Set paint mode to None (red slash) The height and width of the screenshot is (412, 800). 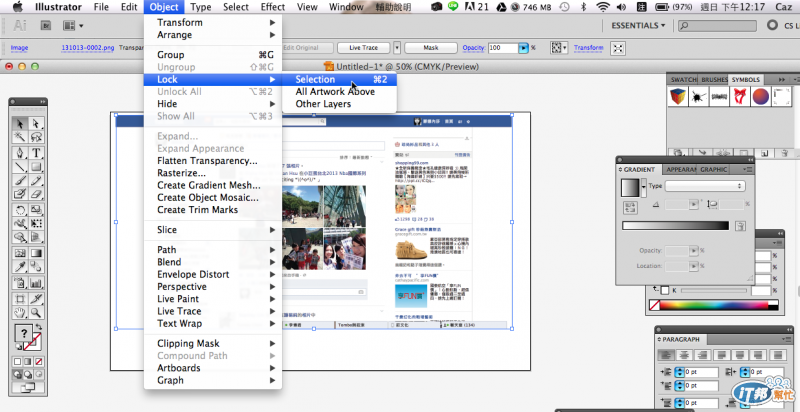tap(38, 362)
